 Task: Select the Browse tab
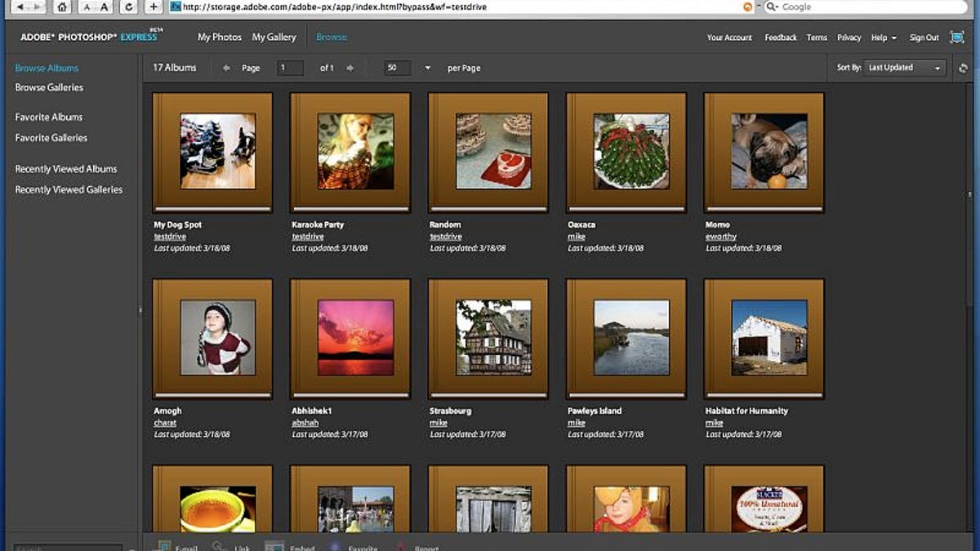tap(332, 38)
